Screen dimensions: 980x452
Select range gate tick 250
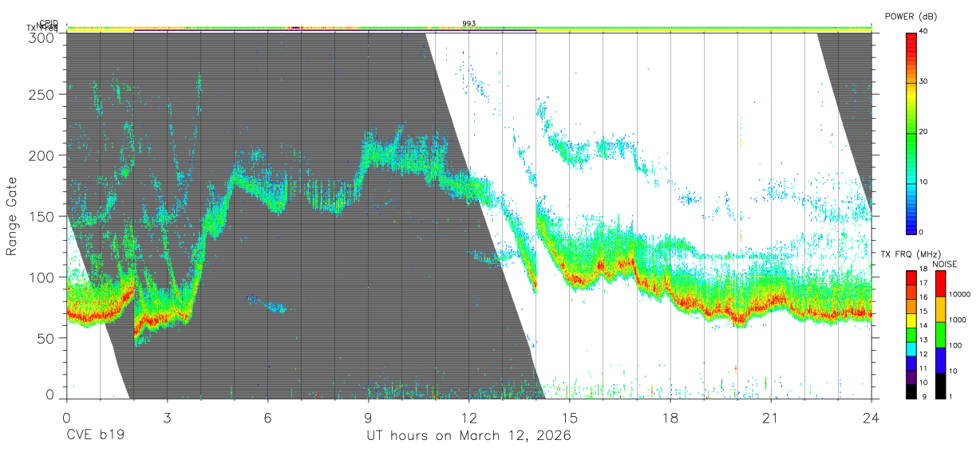point(42,94)
